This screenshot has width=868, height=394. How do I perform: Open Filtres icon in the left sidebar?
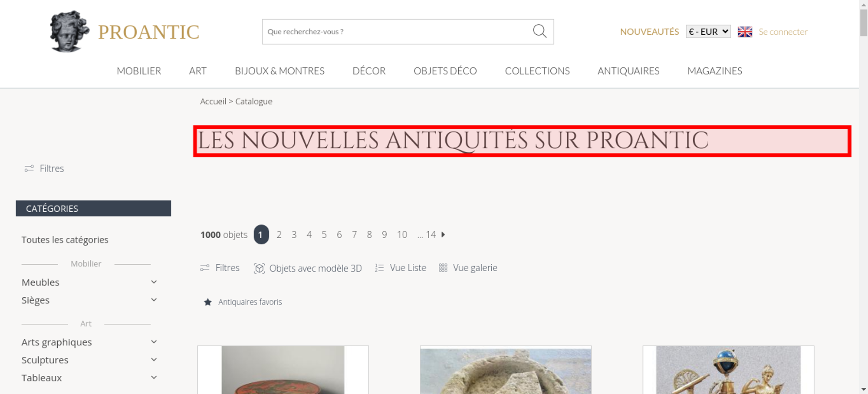click(29, 168)
